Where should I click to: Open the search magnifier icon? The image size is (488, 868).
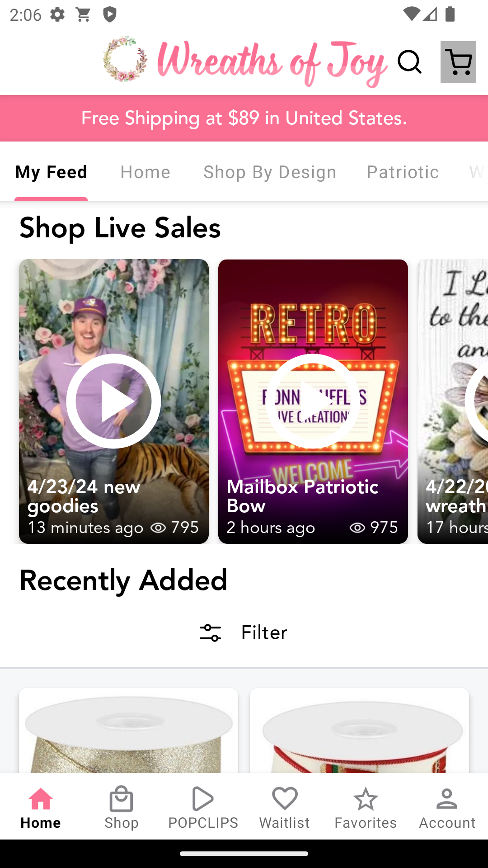point(409,62)
